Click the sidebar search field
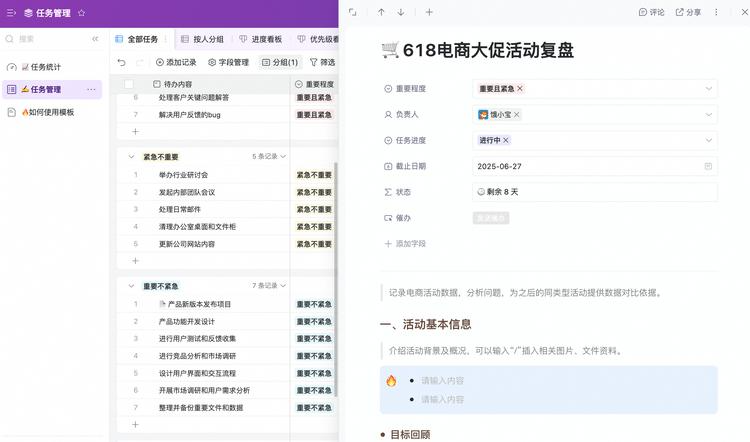750x442 pixels. pyautogui.click(x=45, y=39)
